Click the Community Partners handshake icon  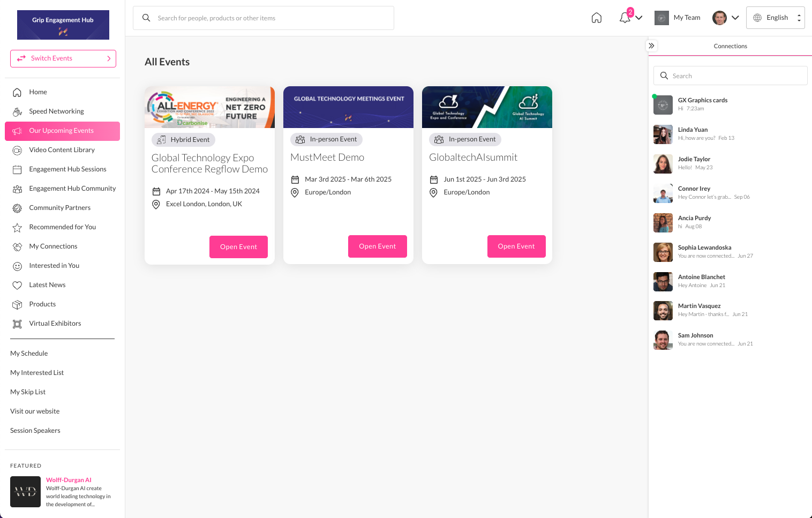pos(18,208)
